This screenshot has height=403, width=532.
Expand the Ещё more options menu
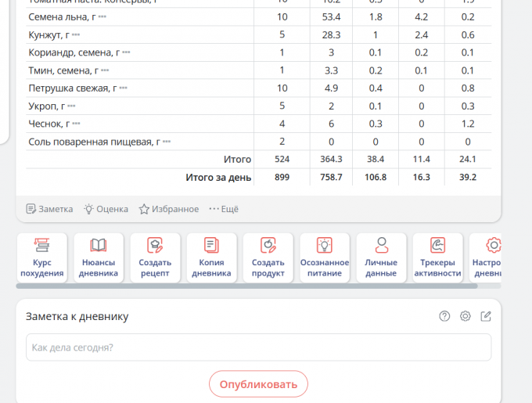point(223,209)
